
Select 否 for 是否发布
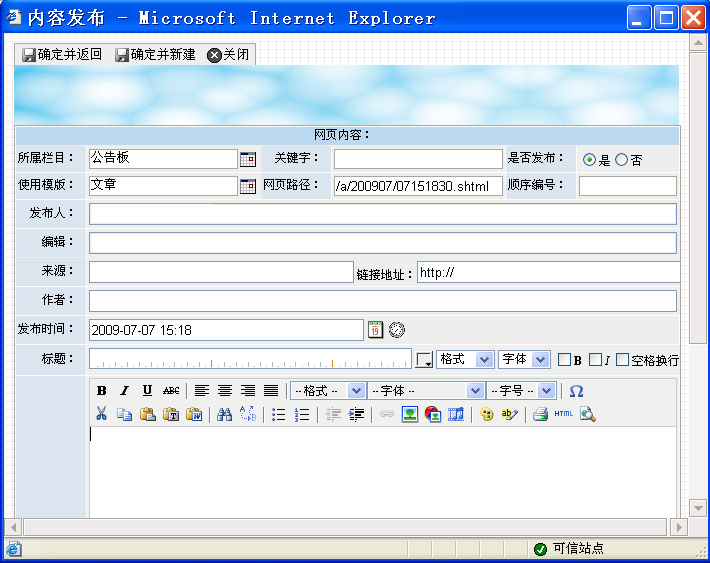[622, 159]
